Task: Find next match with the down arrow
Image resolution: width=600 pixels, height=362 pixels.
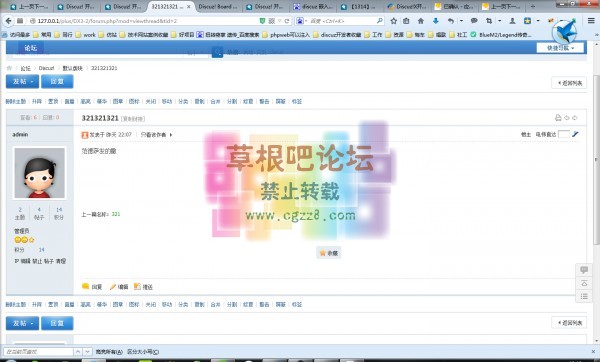Action: [x=87, y=351]
